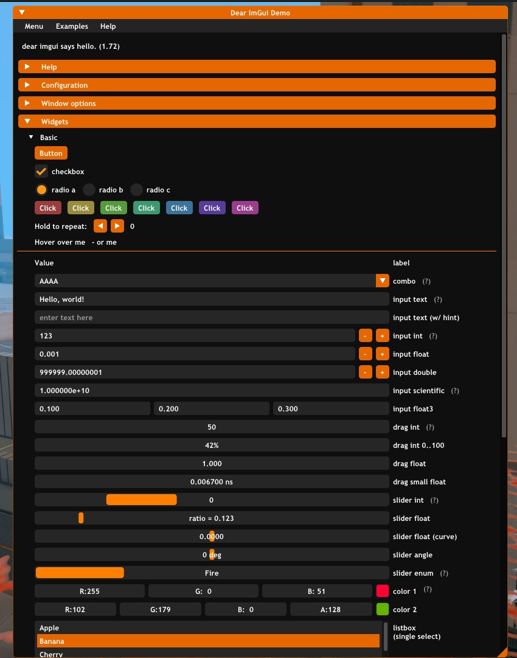The height and width of the screenshot is (658, 517).
Task: Click the purple Click button
Action: tap(212, 208)
